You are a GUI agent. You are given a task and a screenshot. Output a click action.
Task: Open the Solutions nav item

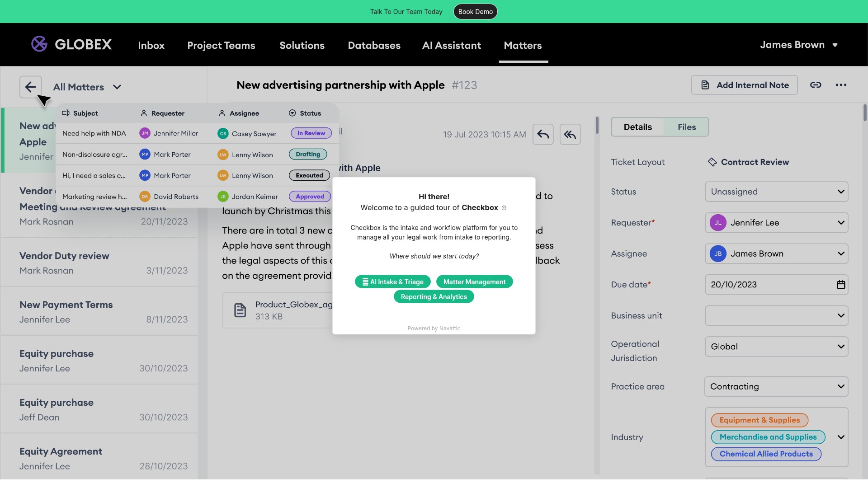coord(302,45)
